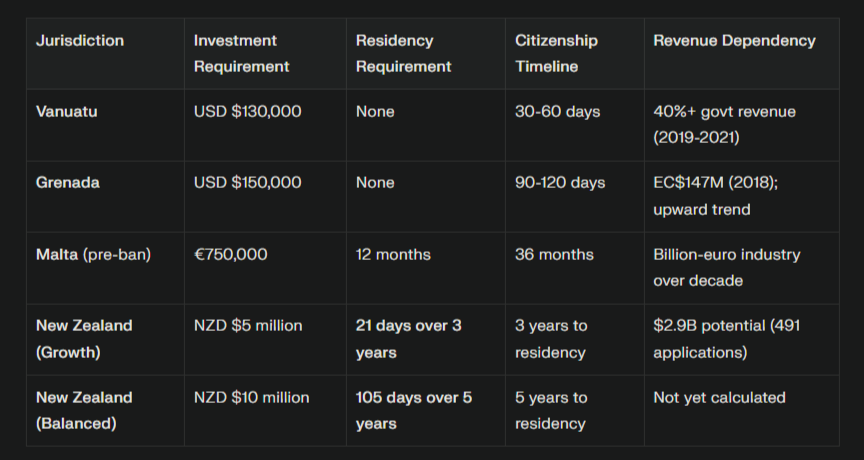
Task: Click the Not yet calculated cell
Action: [719, 397]
